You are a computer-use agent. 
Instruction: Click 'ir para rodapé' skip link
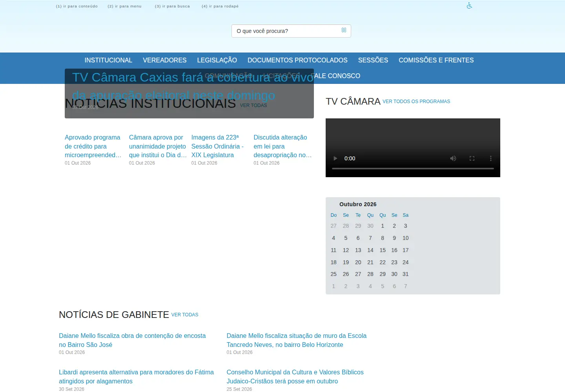point(220,6)
